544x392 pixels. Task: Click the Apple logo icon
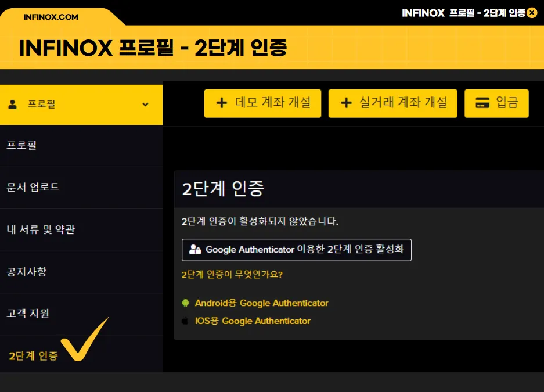click(x=185, y=321)
